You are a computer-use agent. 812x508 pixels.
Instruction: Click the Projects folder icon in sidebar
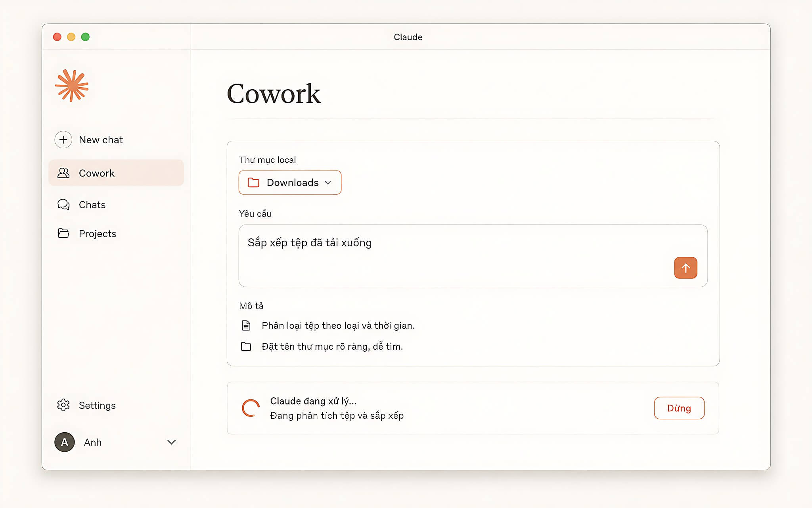point(63,233)
